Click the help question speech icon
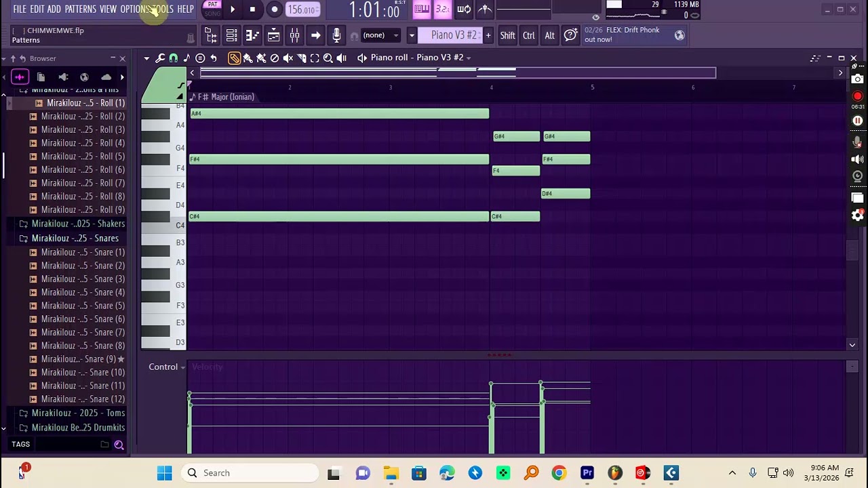This screenshot has height=488, width=868. click(x=571, y=35)
